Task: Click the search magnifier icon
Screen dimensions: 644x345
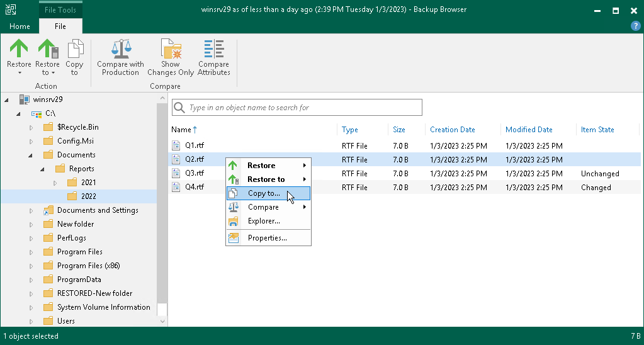Action: click(179, 108)
